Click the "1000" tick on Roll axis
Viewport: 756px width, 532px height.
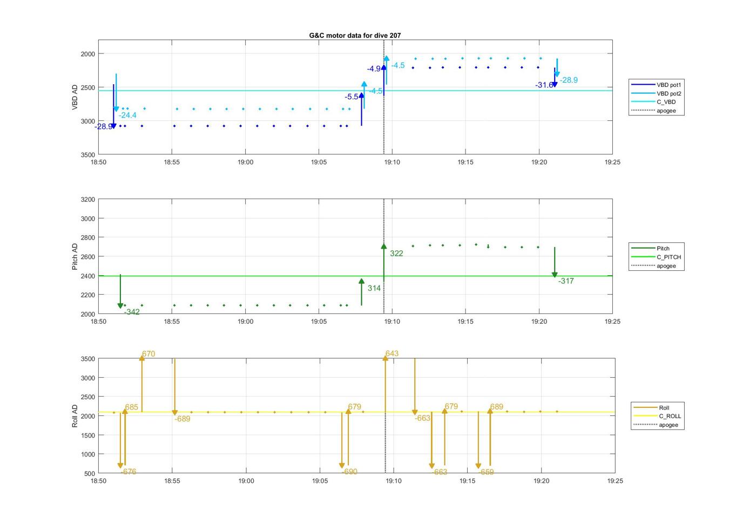pyautogui.click(x=87, y=455)
